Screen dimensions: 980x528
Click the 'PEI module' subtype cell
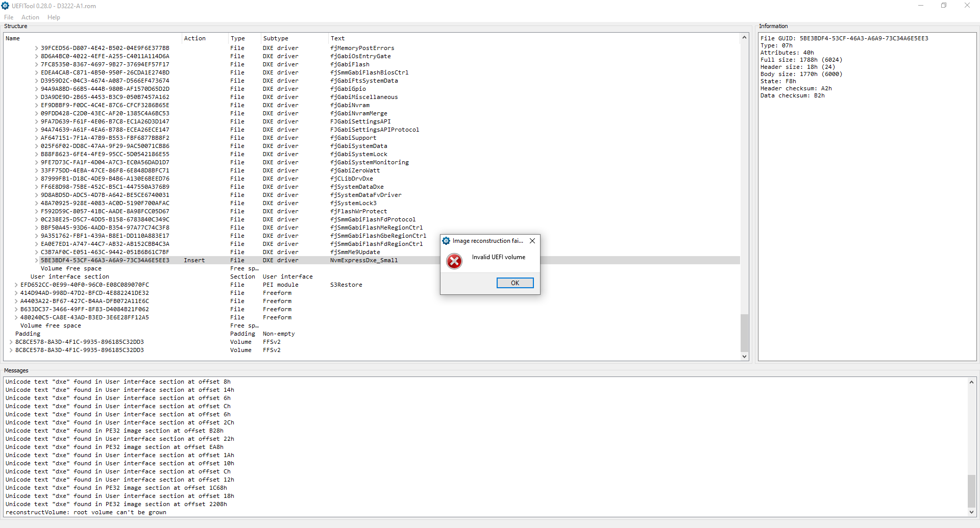pos(280,285)
